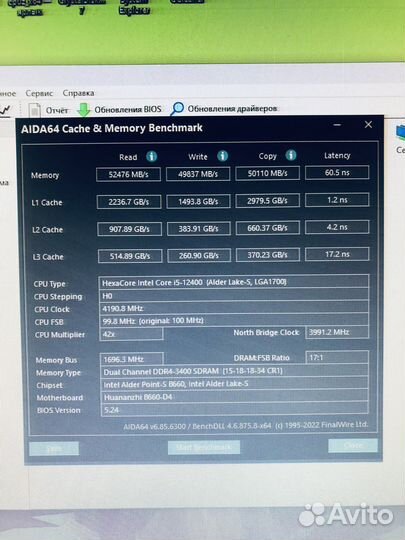405x540 pixels.
Task: Click L1 Cache Write value 1493.8 GB/s
Action: click(198, 201)
